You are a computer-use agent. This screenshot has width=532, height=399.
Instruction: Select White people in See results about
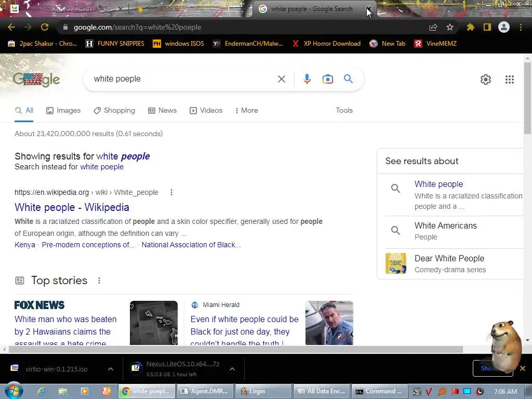click(454, 195)
